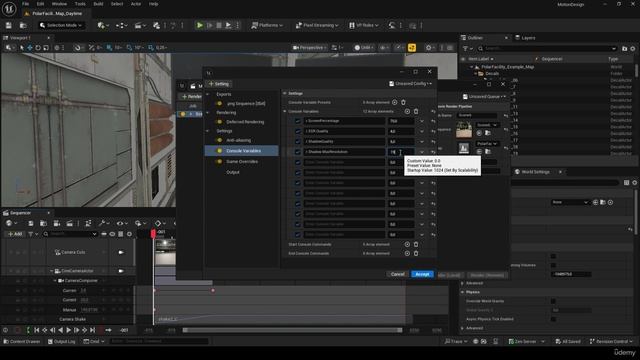Open the Pixel Streaming dropdown
This screenshot has width=640, height=360.
[317, 25]
